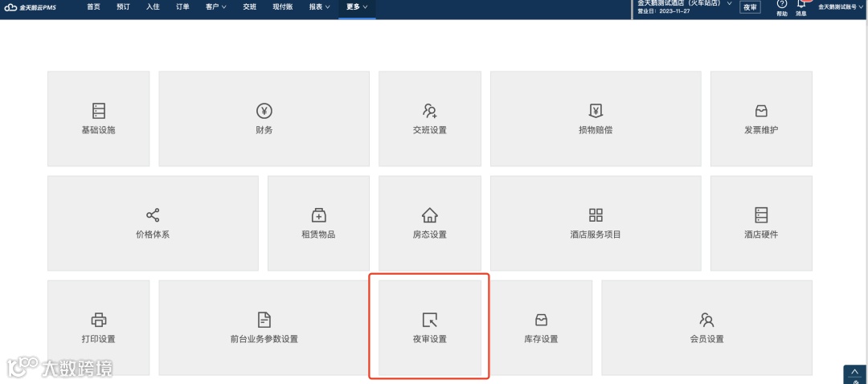868x384 pixels.
Task: Open the 酒店服务项目 grid icon tile
Action: 596,223
